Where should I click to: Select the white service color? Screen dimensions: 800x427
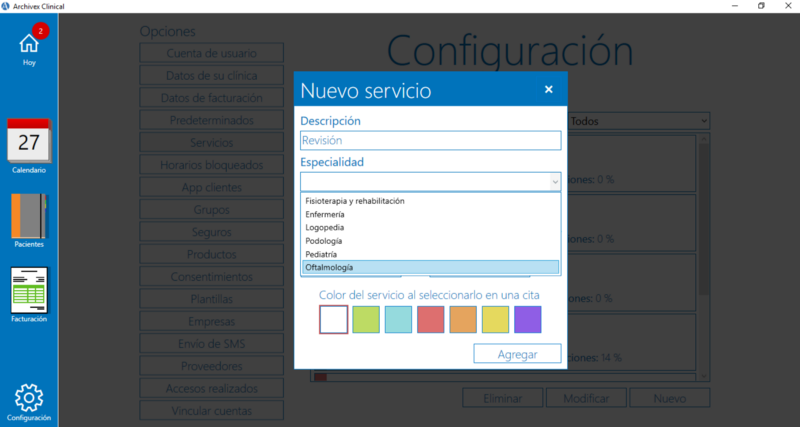[x=334, y=319]
